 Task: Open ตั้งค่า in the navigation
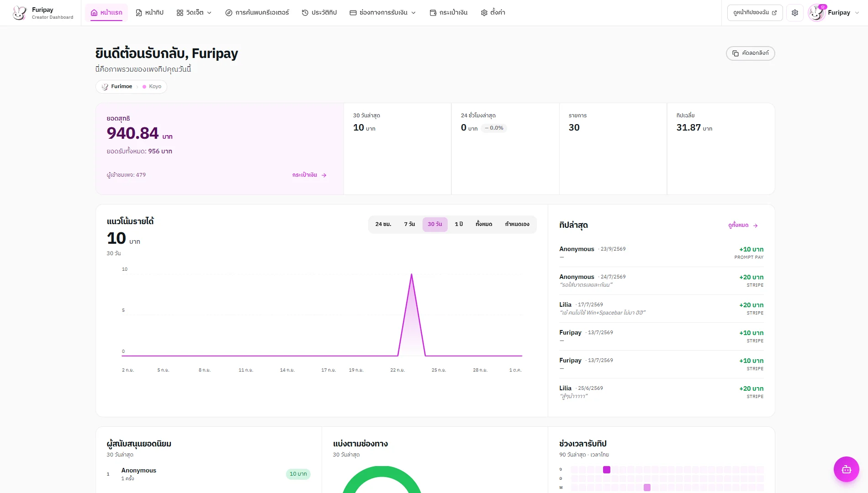click(x=493, y=13)
